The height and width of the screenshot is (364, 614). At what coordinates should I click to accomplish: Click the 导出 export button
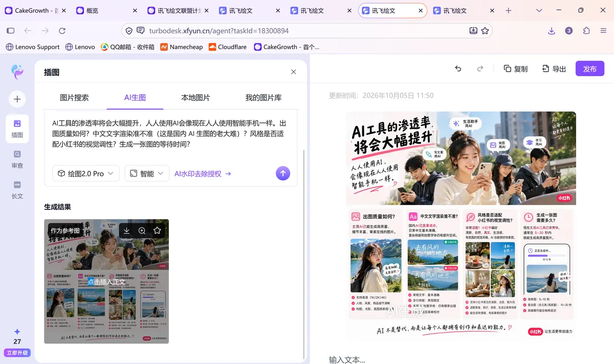pyautogui.click(x=554, y=69)
